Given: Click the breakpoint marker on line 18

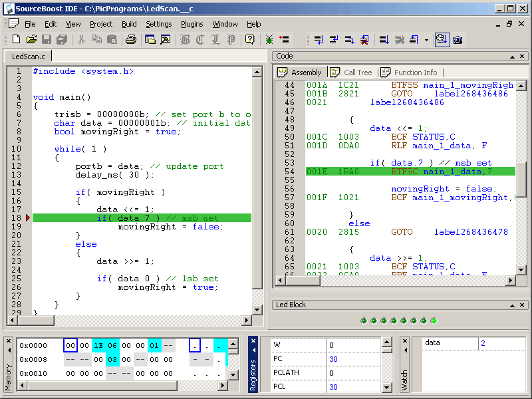Looking at the screenshot, I should [x=28, y=218].
